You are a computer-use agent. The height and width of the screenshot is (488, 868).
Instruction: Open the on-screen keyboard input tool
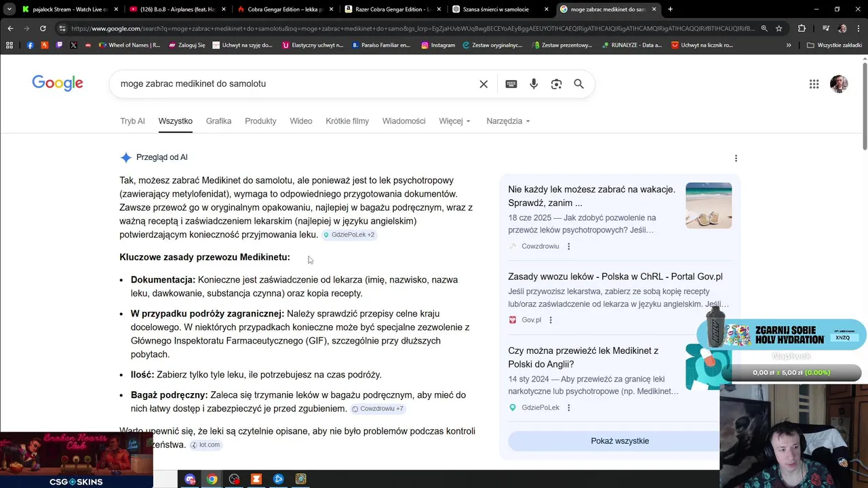(511, 84)
